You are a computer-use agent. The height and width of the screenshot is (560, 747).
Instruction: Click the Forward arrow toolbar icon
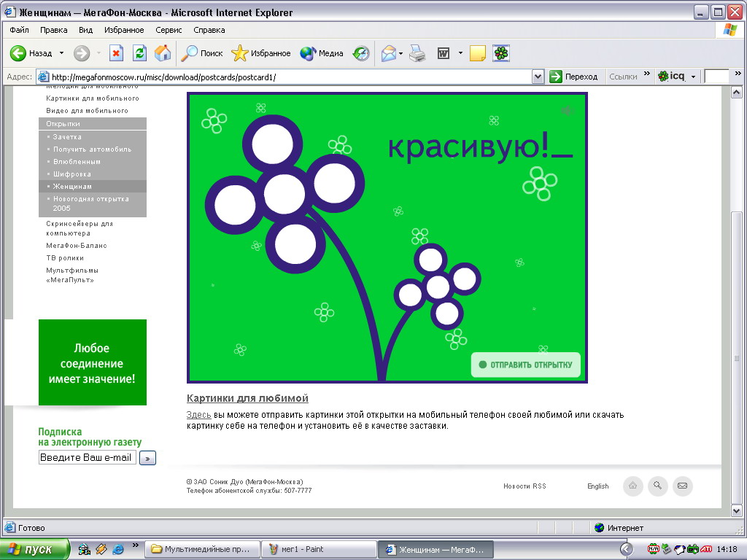point(82,53)
